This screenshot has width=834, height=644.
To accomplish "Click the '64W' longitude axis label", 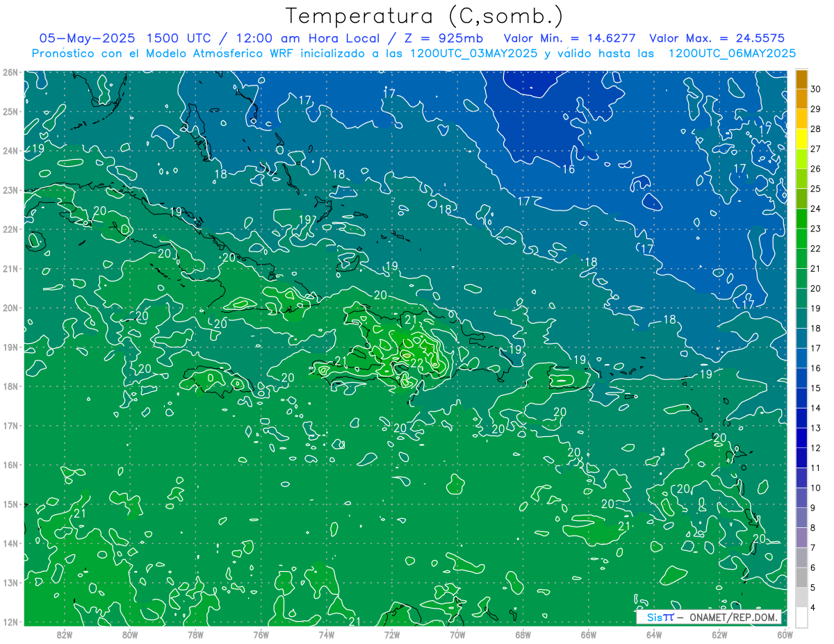I will click(x=654, y=634).
